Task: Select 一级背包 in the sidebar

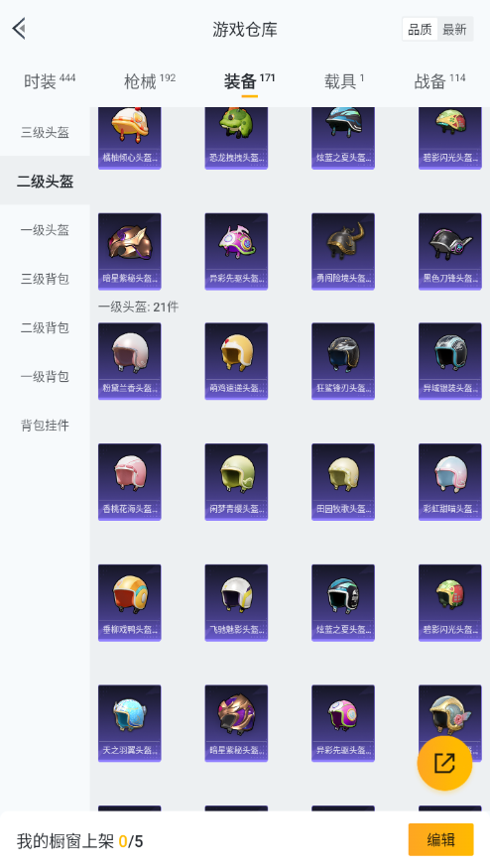Action: pos(45,376)
